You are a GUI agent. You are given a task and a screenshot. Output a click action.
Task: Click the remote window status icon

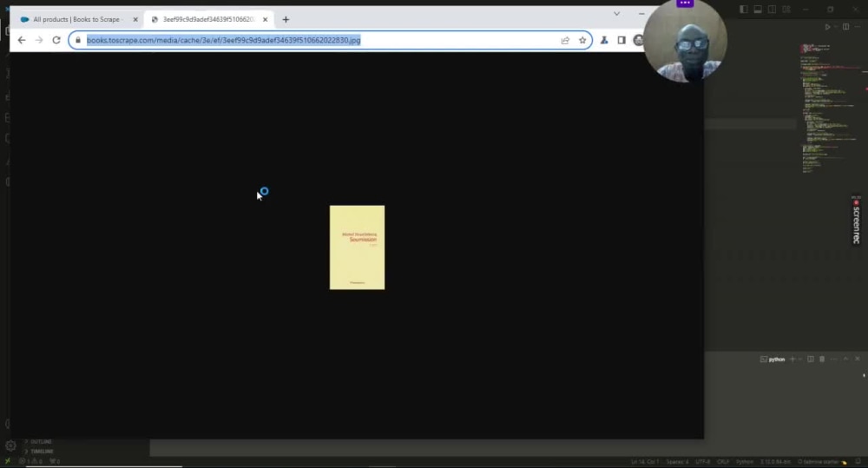7,461
